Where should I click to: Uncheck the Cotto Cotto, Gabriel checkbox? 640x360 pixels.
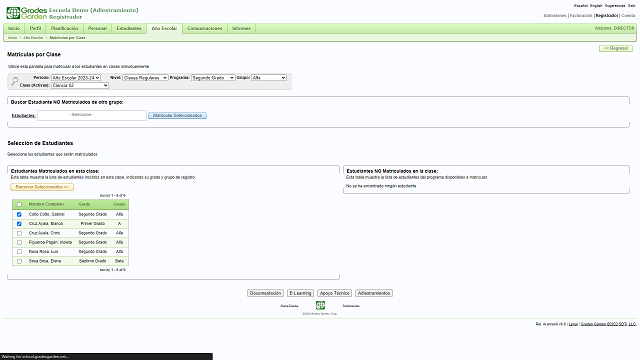coord(19,214)
